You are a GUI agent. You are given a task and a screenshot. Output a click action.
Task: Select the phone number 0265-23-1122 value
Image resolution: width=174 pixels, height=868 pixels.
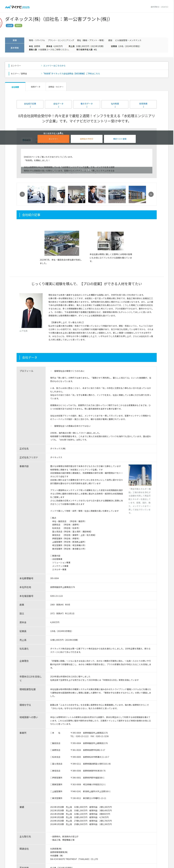pyautogui.click(x=57, y=596)
